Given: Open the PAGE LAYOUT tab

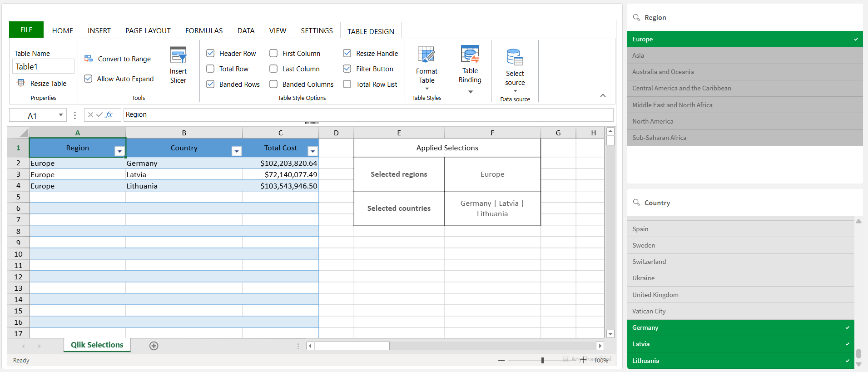Looking at the screenshot, I should click(148, 31).
